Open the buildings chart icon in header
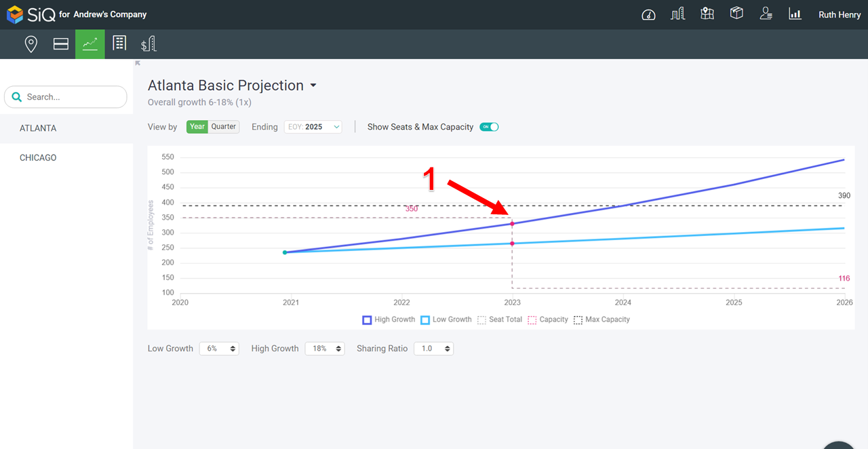The width and height of the screenshot is (868, 449). (x=677, y=14)
